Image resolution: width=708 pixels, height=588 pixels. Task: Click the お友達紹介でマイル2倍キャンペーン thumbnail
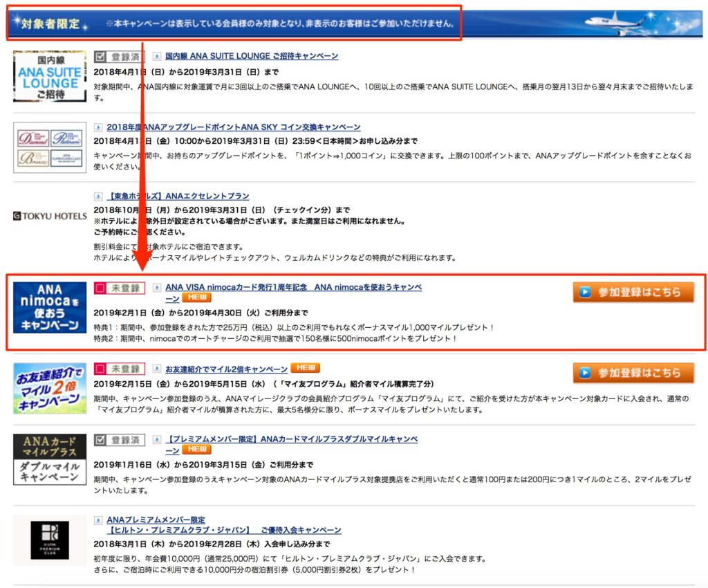pos(50,388)
